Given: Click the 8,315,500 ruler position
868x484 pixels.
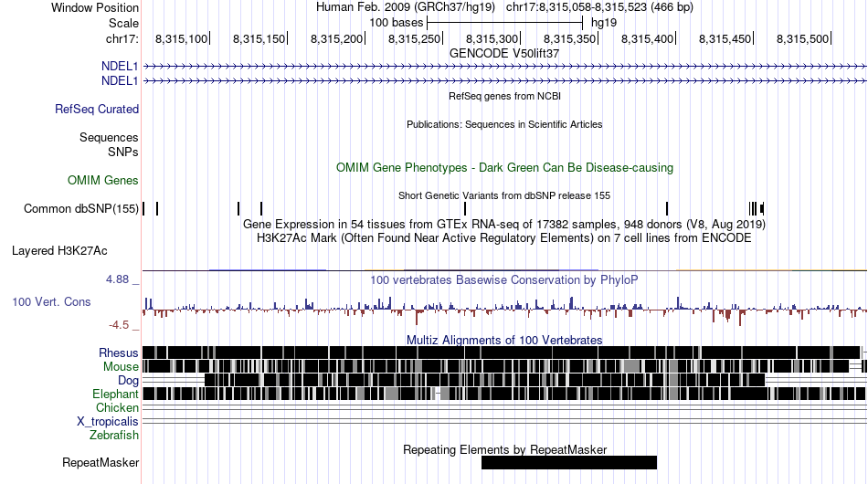Looking at the screenshot, I should click(x=803, y=38).
